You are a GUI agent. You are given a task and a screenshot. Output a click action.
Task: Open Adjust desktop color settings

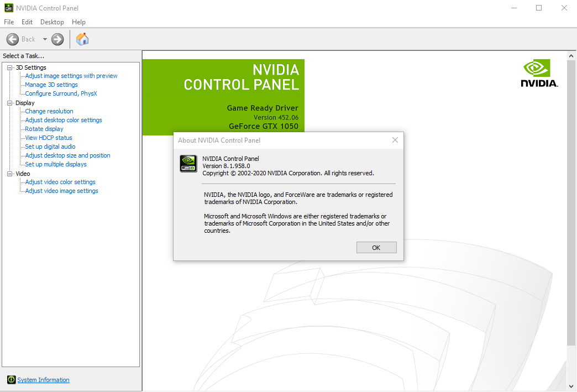coord(64,120)
